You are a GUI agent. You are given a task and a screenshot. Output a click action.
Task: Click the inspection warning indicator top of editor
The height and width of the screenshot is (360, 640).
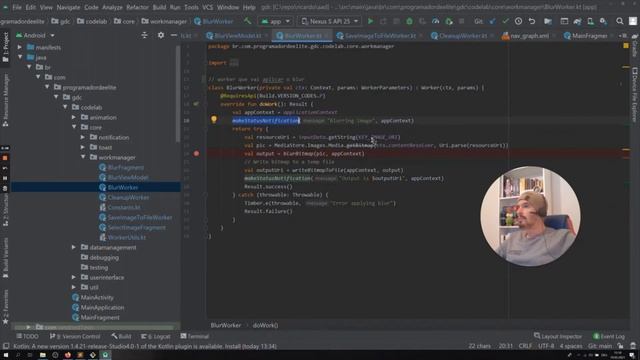626,46
